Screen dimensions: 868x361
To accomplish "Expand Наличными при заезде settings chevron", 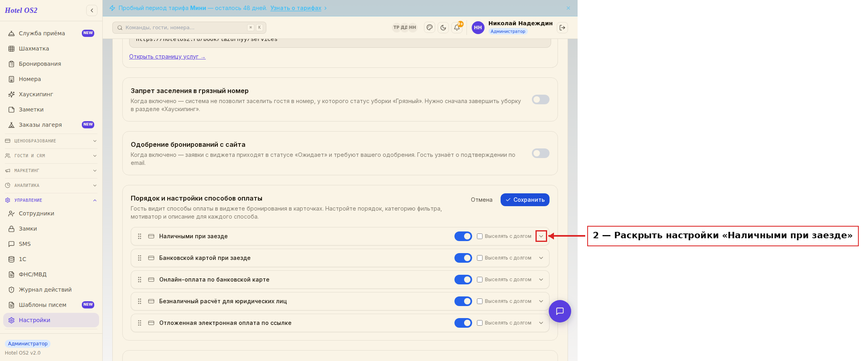I will point(541,236).
